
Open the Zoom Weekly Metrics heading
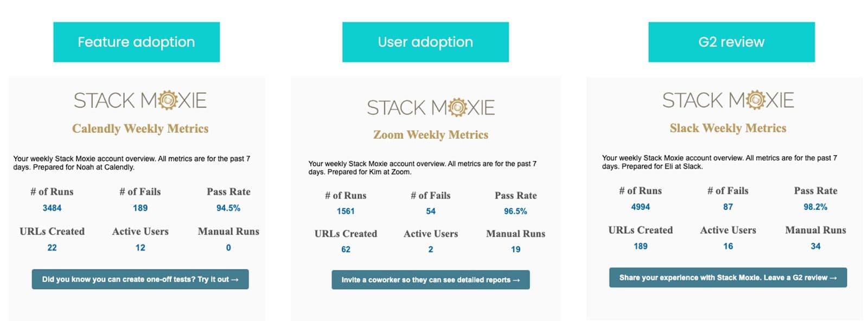click(x=430, y=134)
